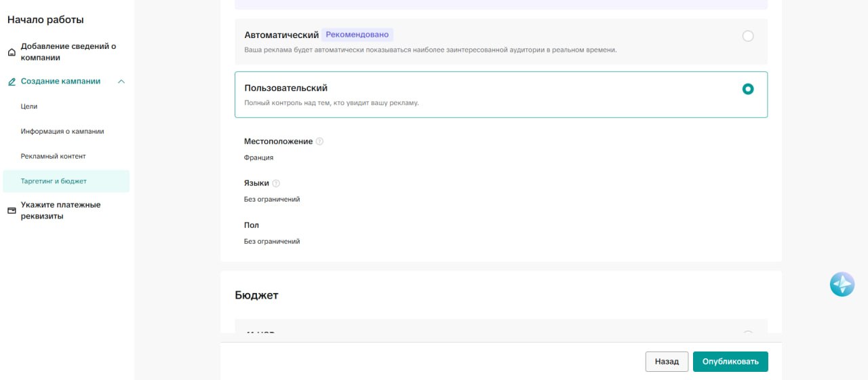This screenshot has width=868, height=380.
Task: Click the pencil icon next to Создание кампании
Action: pyautogui.click(x=12, y=81)
